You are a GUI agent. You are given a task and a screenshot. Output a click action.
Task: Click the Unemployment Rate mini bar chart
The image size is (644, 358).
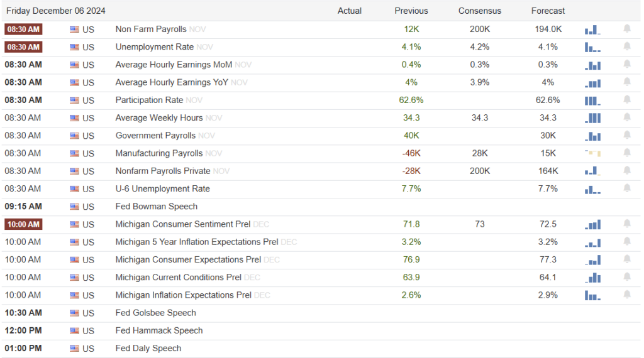[592, 47]
